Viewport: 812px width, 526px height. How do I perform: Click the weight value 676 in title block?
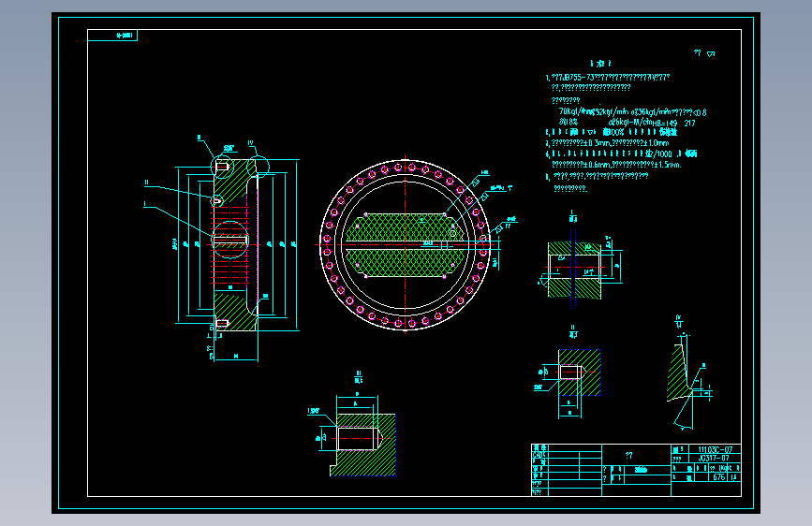tap(718, 477)
